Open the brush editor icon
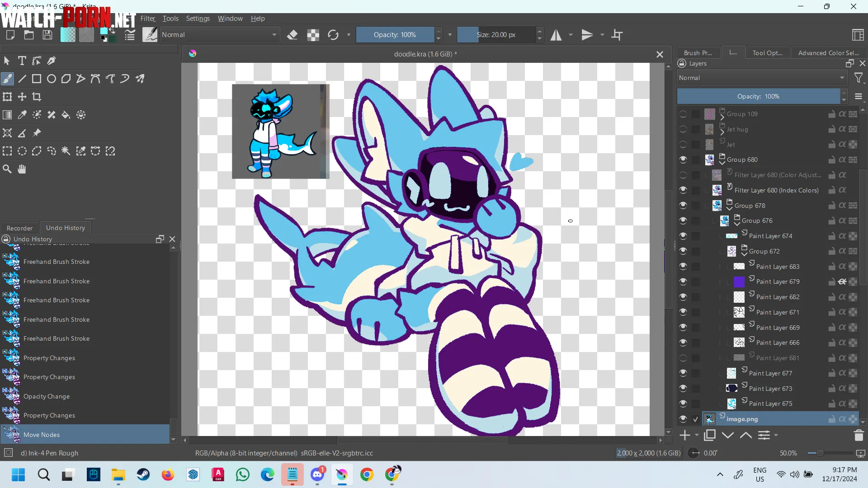Image resolution: width=868 pixels, height=488 pixels. pos(130,35)
